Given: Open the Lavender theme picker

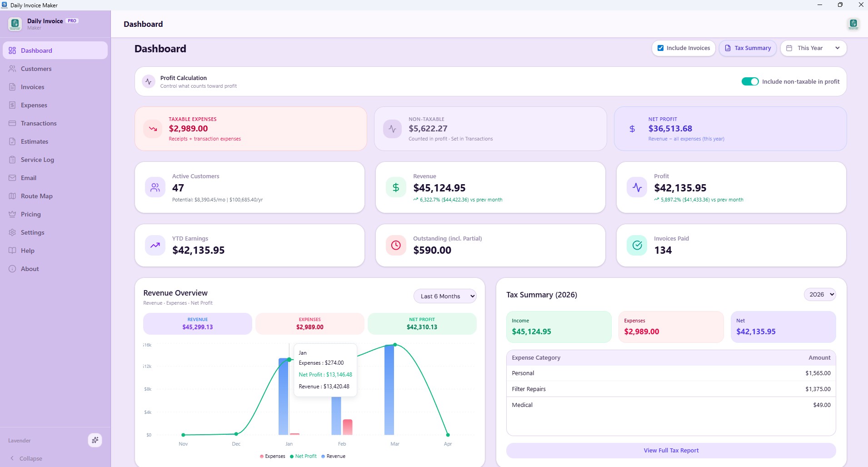Looking at the screenshot, I should point(95,440).
